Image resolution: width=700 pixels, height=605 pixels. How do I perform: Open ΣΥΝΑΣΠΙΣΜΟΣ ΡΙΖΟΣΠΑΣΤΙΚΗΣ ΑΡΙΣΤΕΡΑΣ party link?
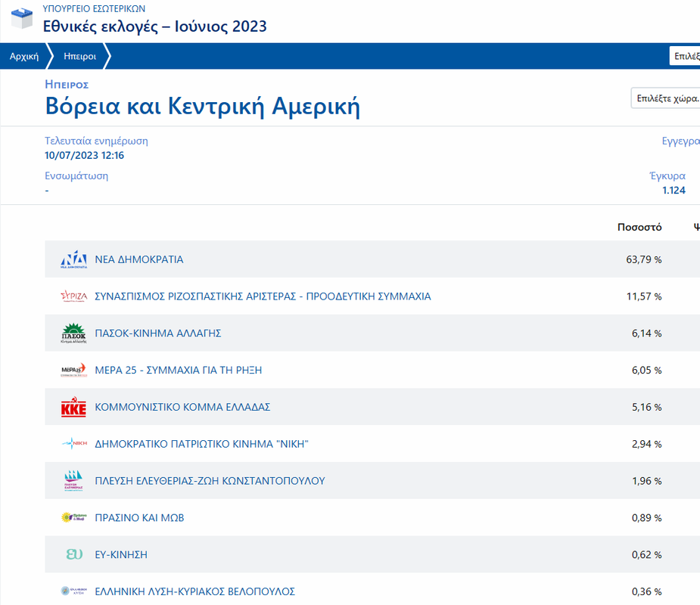pos(263,296)
